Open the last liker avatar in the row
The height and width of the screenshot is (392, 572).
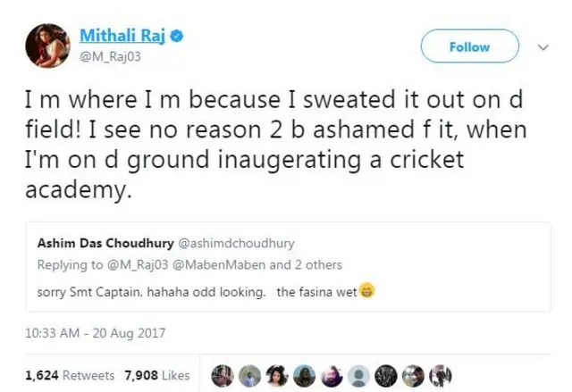point(441,376)
